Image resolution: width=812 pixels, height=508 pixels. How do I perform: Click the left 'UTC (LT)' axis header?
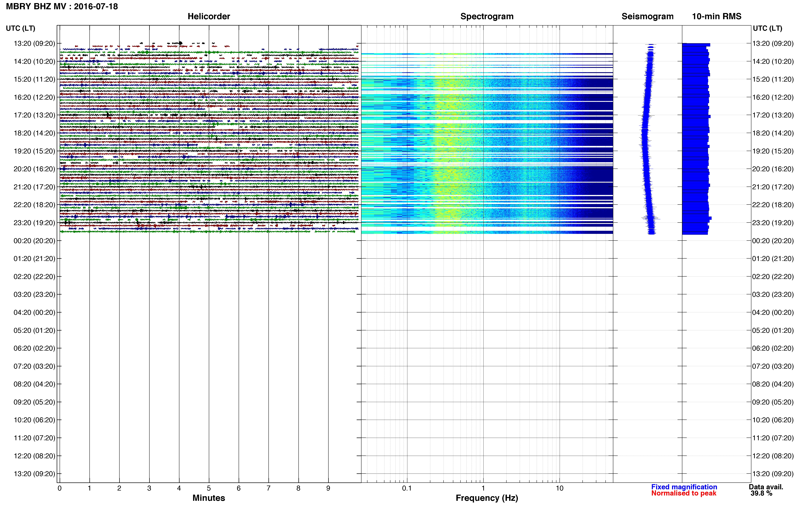pyautogui.click(x=21, y=28)
